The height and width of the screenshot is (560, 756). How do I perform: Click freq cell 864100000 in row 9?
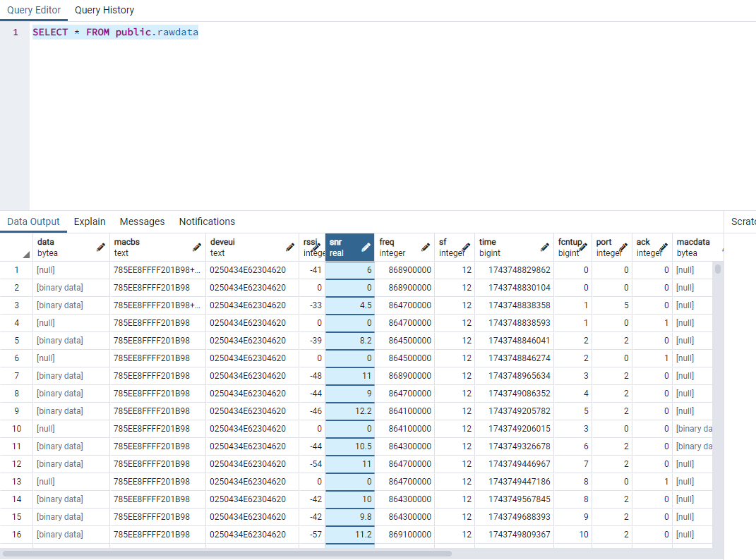(404, 411)
